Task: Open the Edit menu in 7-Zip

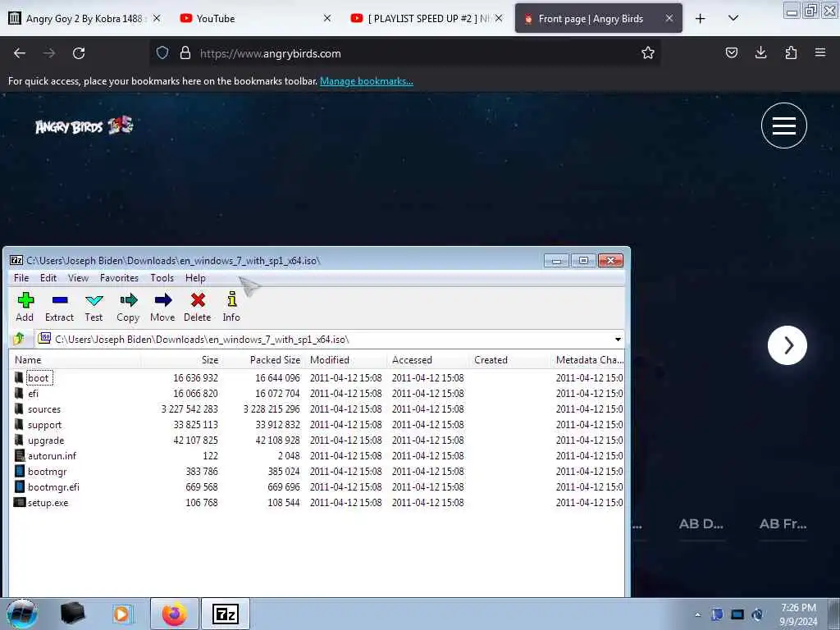Action: (48, 278)
